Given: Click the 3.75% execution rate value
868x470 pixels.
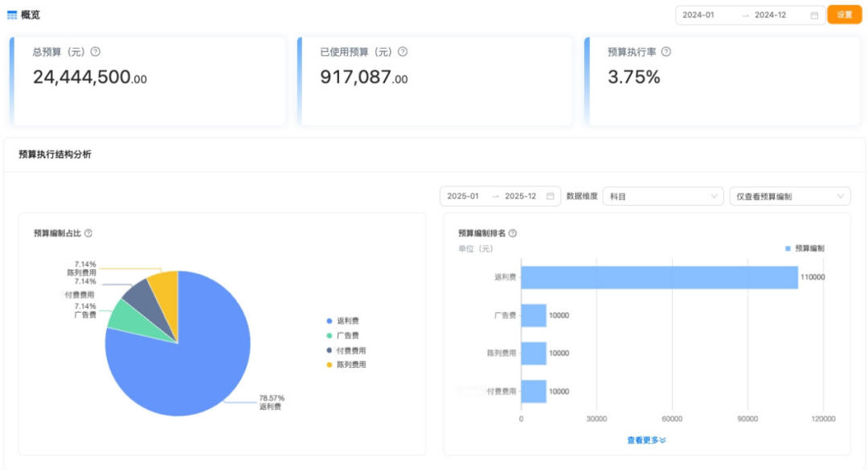Looking at the screenshot, I should click(x=634, y=77).
